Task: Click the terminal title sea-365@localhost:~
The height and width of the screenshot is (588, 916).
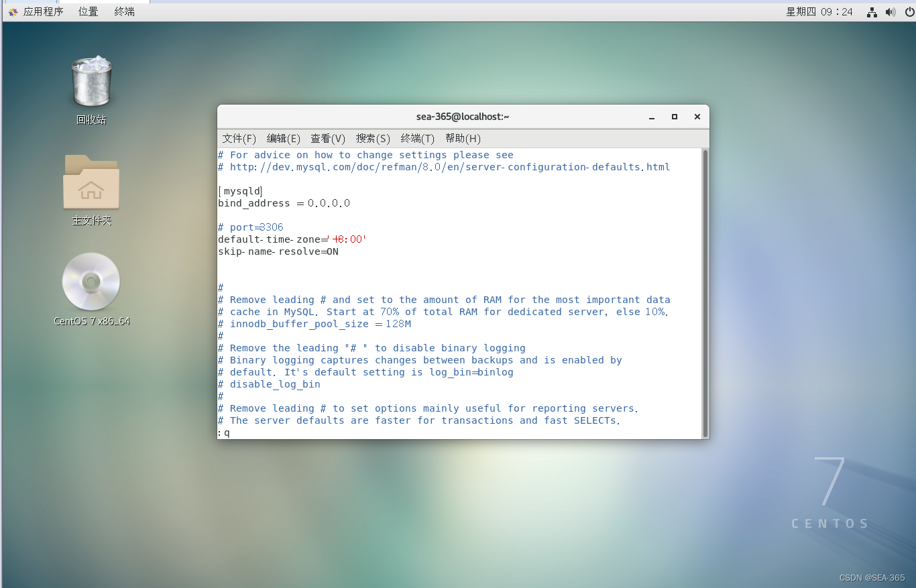Action: click(x=463, y=117)
